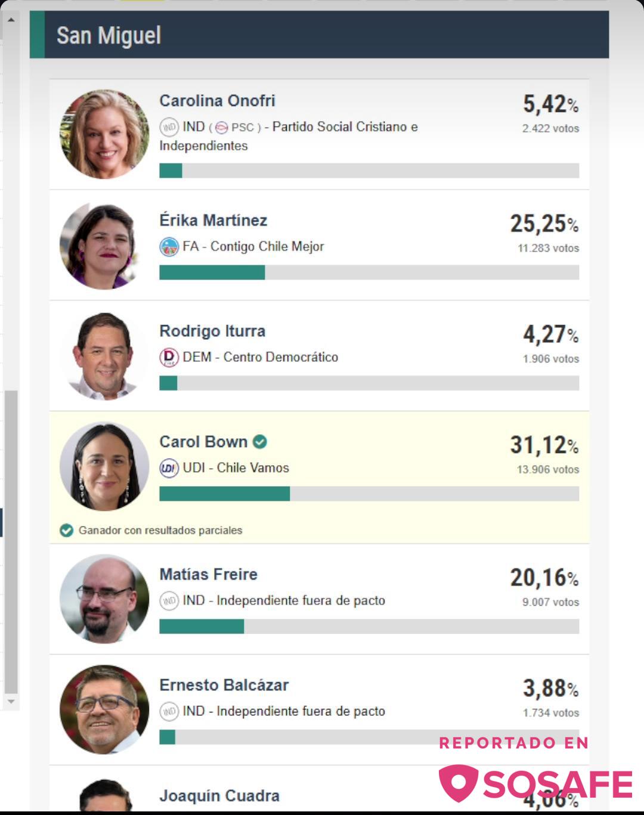Click the DEM party logo icon
The width and height of the screenshot is (644, 815).
[169, 357]
